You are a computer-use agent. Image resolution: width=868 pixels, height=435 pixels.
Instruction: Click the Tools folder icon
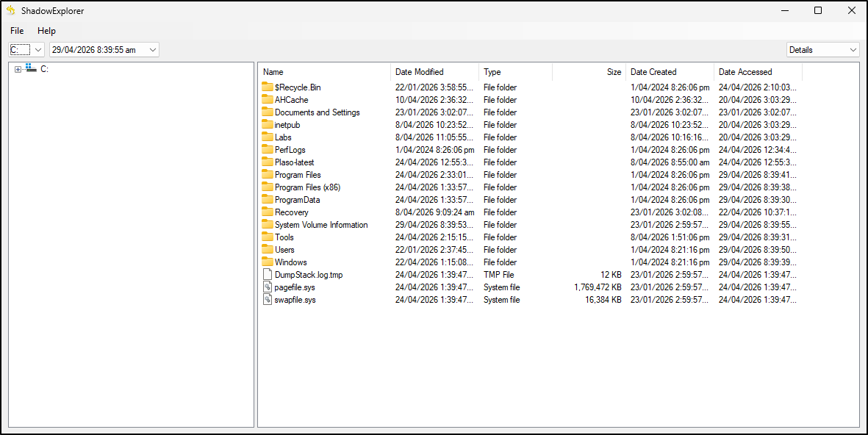(x=268, y=237)
